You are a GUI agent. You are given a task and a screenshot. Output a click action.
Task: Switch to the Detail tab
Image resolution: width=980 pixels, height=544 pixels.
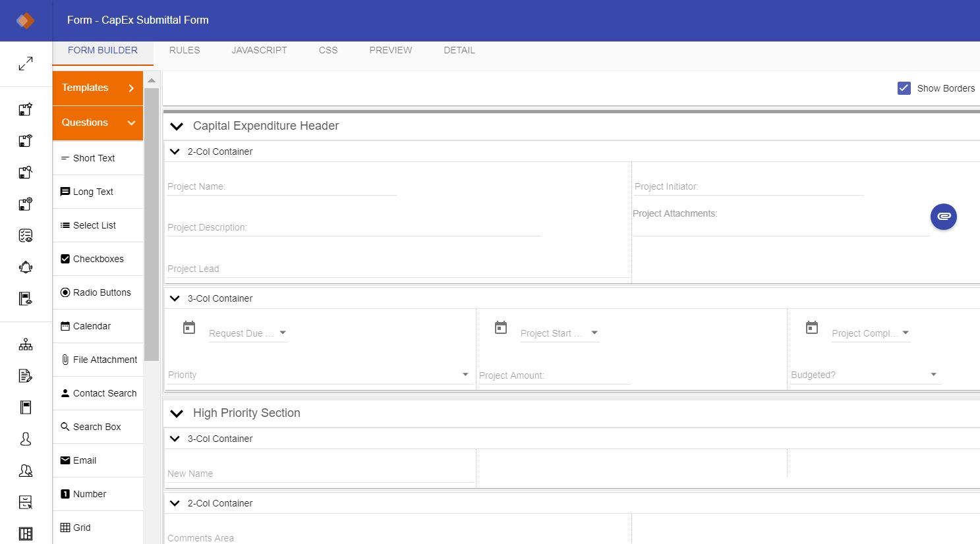tap(459, 50)
